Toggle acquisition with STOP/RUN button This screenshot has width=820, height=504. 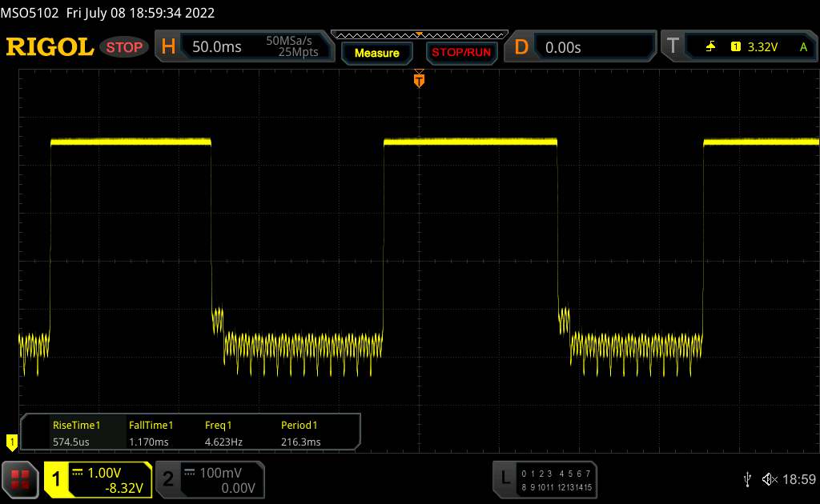(x=461, y=53)
